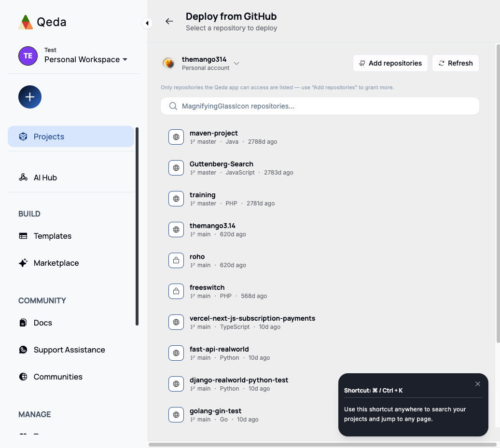
Task: Click the "Go" language label
Action: [x=224, y=420]
